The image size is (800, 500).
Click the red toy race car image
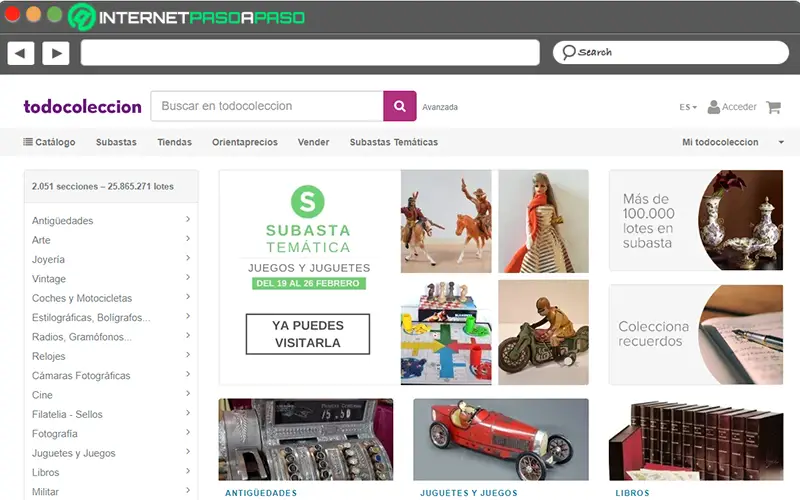501,440
